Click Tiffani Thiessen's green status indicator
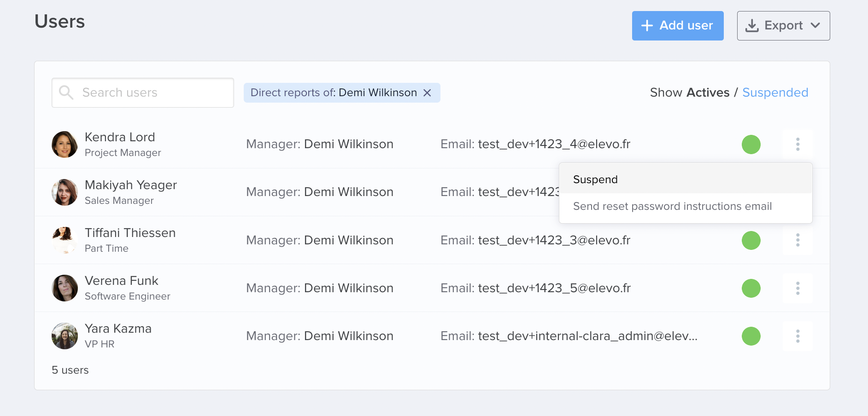 point(751,240)
